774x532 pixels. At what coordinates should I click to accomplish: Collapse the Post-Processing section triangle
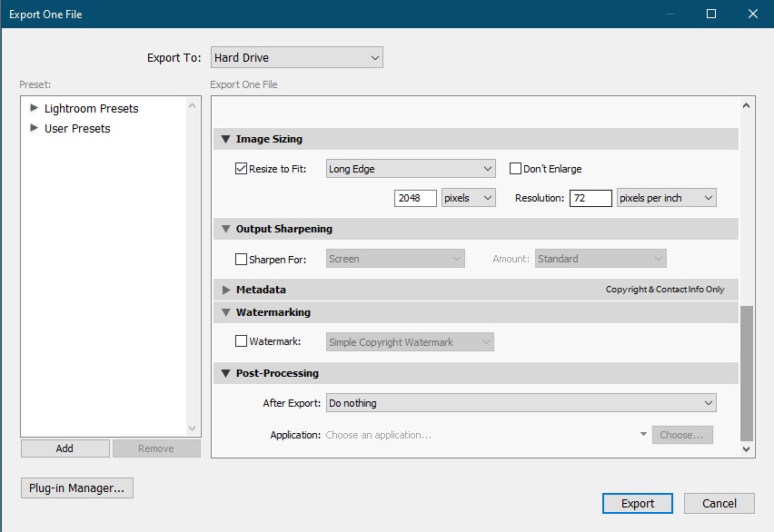coord(225,373)
